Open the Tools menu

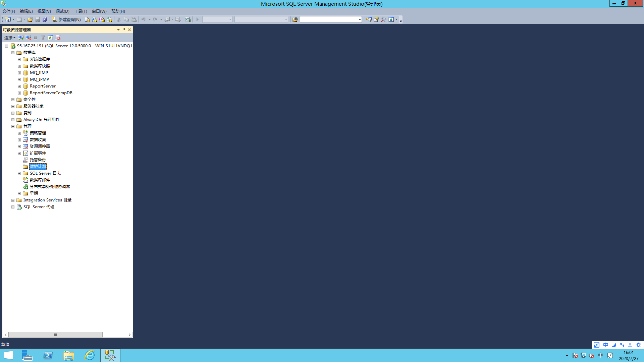click(80, 11)
